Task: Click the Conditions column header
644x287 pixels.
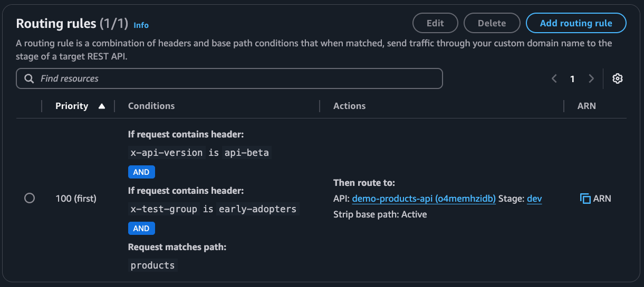Action: tap(151, 106)
